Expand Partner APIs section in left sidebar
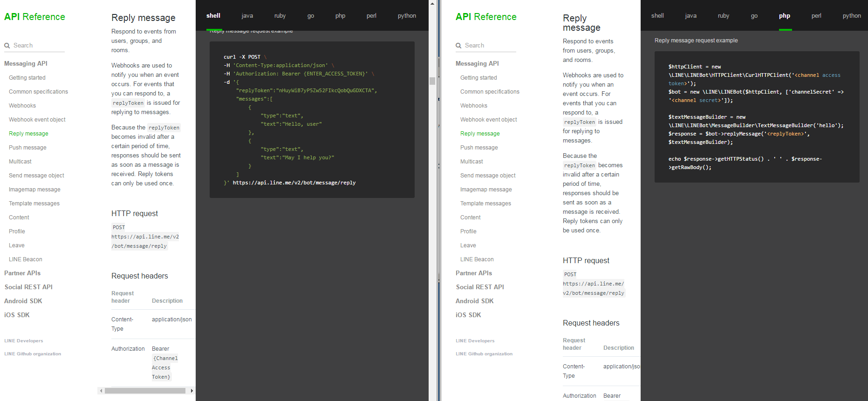Screen dimensions: 868x401 coord(22,273)
